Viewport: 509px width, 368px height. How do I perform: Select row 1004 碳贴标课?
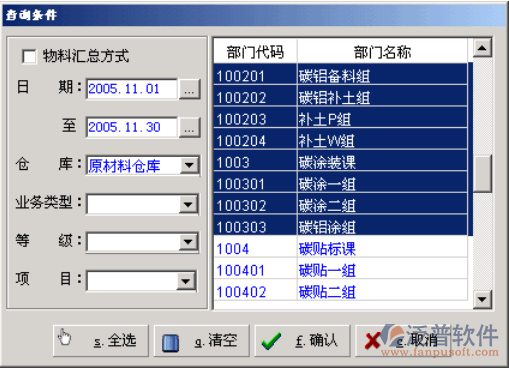click(x=340, y=249)
